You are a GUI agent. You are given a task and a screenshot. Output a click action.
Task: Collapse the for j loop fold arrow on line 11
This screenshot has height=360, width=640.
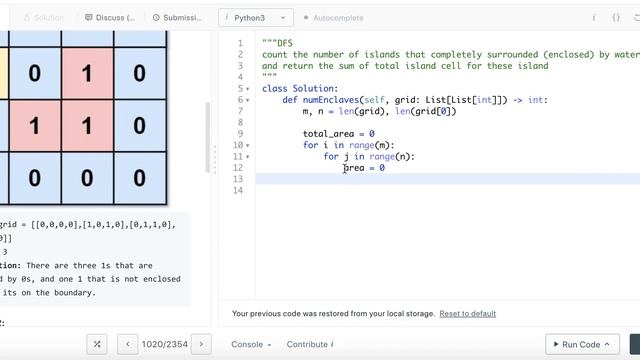click(248, 157)
